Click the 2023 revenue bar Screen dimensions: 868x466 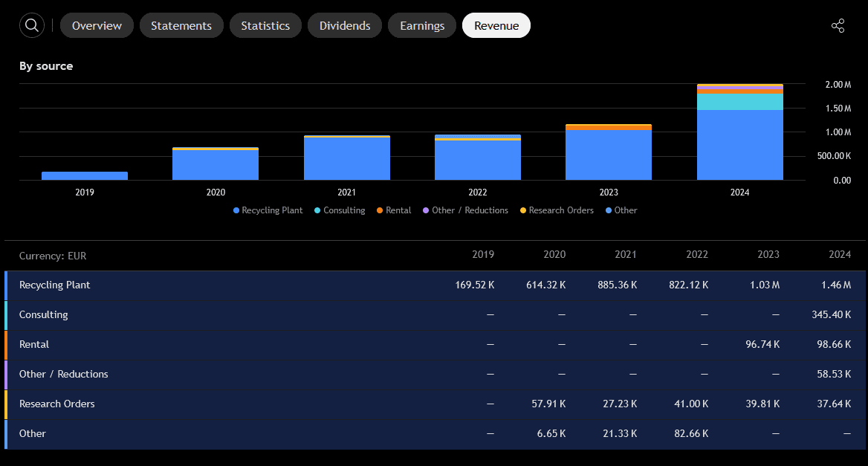point(609,152)
